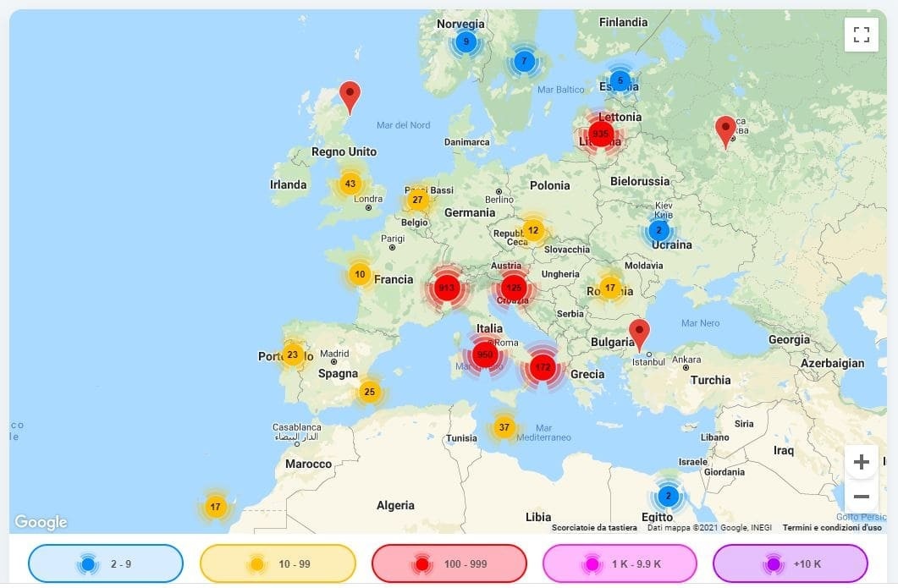898x588 pixels.
Task: Select the red 100 - 999 legend filter
Action: click(449, 564)
